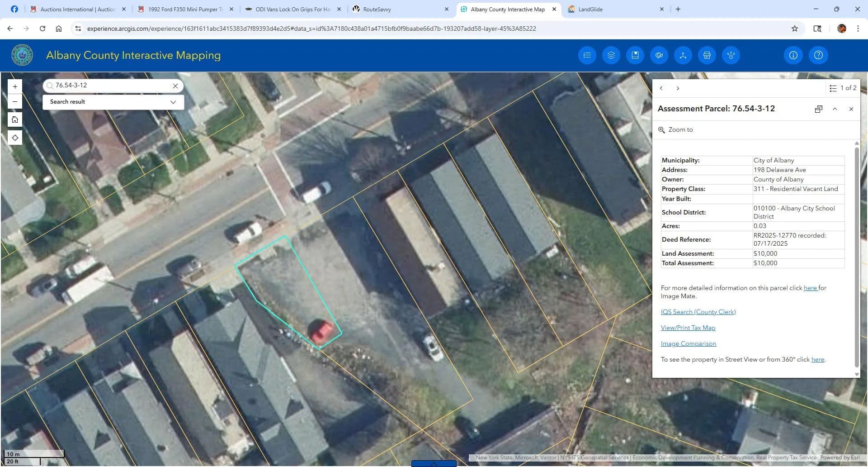Select the RR2025-12770 deed reference value
This screenshot has height=467, width=868.
(789, 239)
